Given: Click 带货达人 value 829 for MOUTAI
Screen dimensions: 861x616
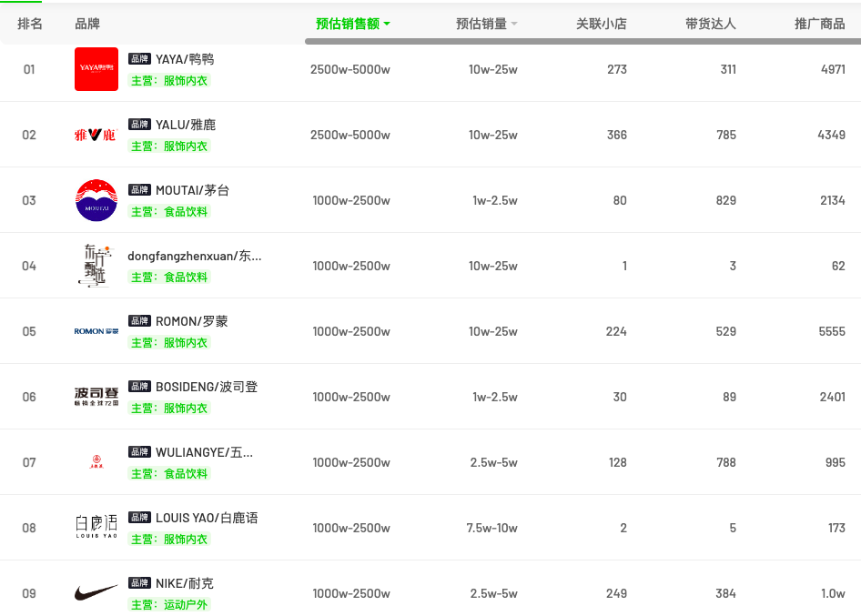Looking at the screenshot, I should click(726, 200).
